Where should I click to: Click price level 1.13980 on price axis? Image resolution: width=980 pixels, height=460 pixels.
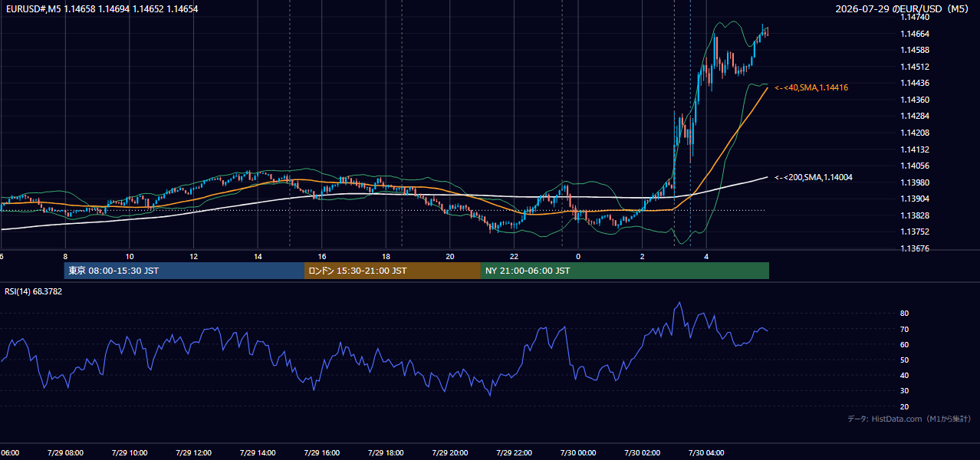click(914, 182)
